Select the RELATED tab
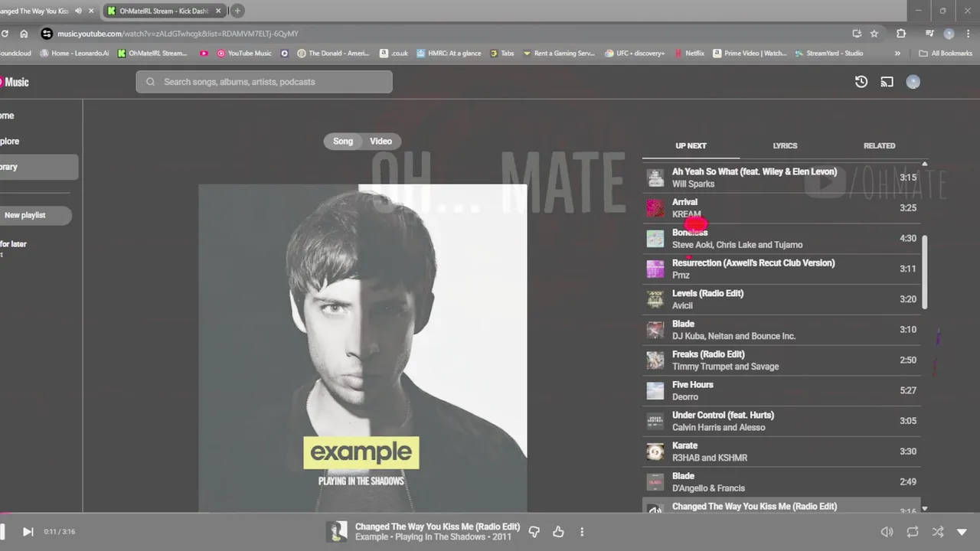The height and width of the screenshot is (551, 980). [x=879, y=145]
